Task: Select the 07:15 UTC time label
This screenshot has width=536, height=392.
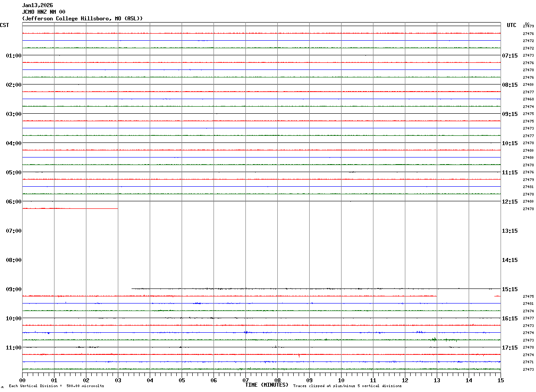Action: click(509, 56)
